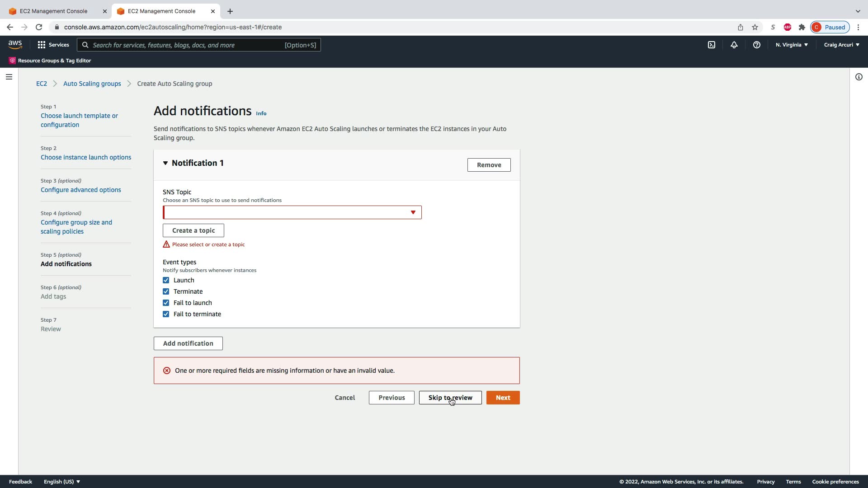Open the info panel icon at the right edge
Image resolution: width=868 pixels, height=488 pixels.
pyautogui.click(x=859, y=77)
